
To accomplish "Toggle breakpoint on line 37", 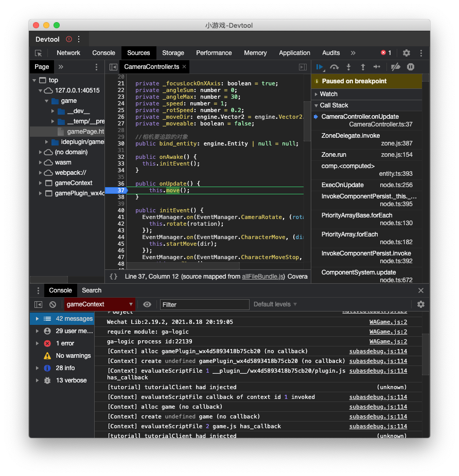I will click(x=121, y=191).
